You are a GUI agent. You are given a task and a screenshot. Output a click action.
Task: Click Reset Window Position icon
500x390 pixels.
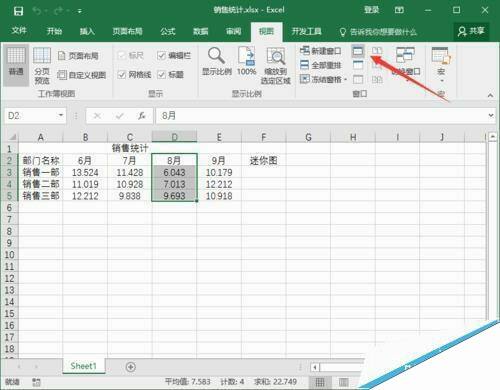(377, 79)
